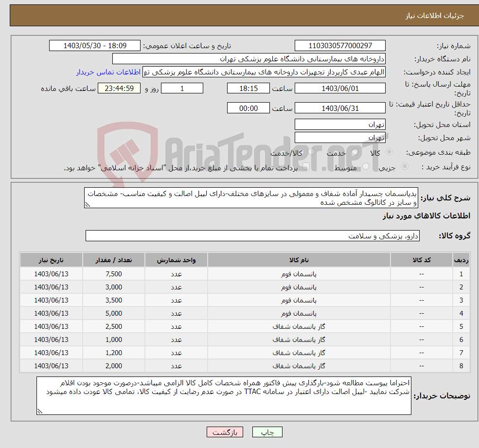Screen dimensions: 479x448
Task: Click the quantity 2,500 cell
Action: coord(114,327)
